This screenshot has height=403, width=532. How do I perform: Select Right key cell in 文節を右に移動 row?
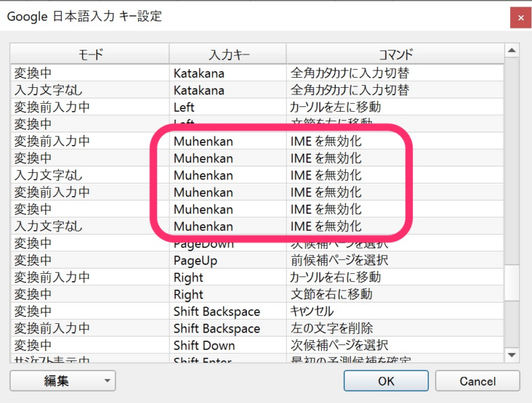[228, 294]
